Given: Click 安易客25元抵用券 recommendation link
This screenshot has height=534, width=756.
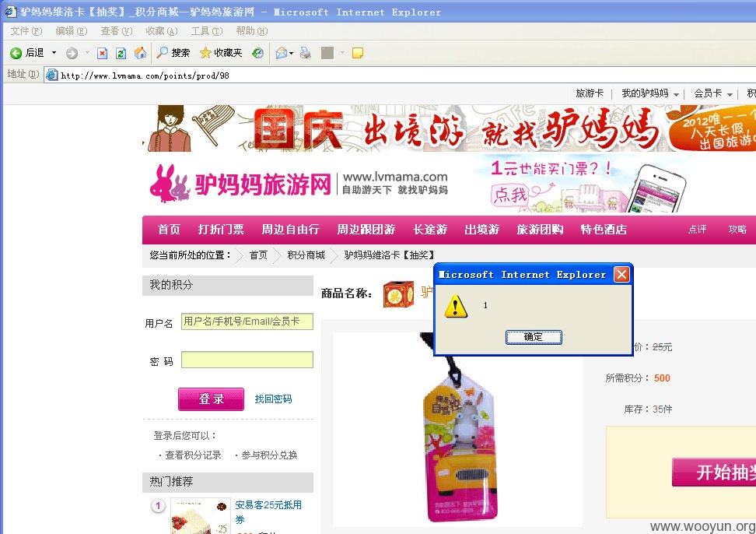Looking at the screenshot, I should click(268, 511).
